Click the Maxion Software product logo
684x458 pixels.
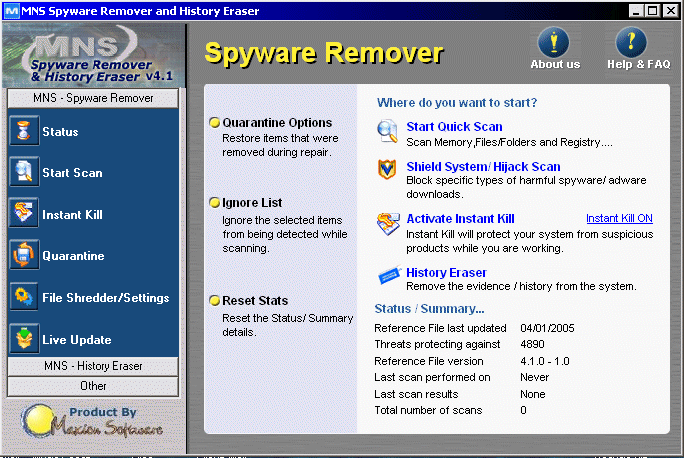[93, 421]
